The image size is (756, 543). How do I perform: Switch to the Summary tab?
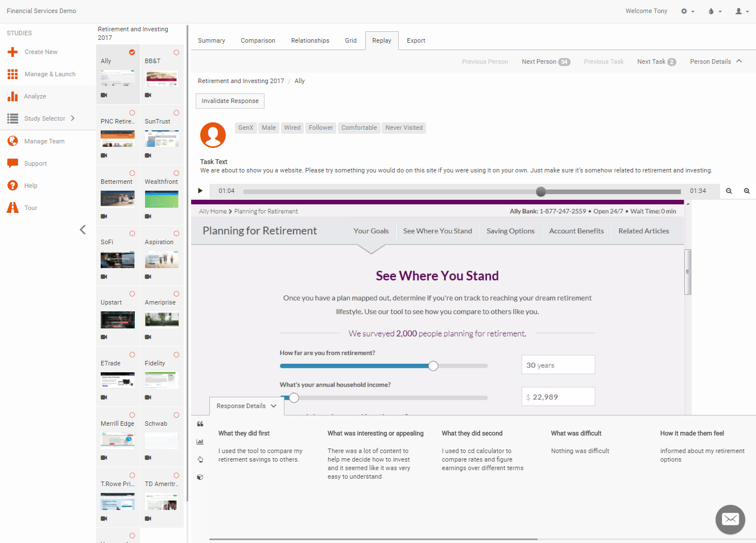pyautogui.click(x=212, y=40)
